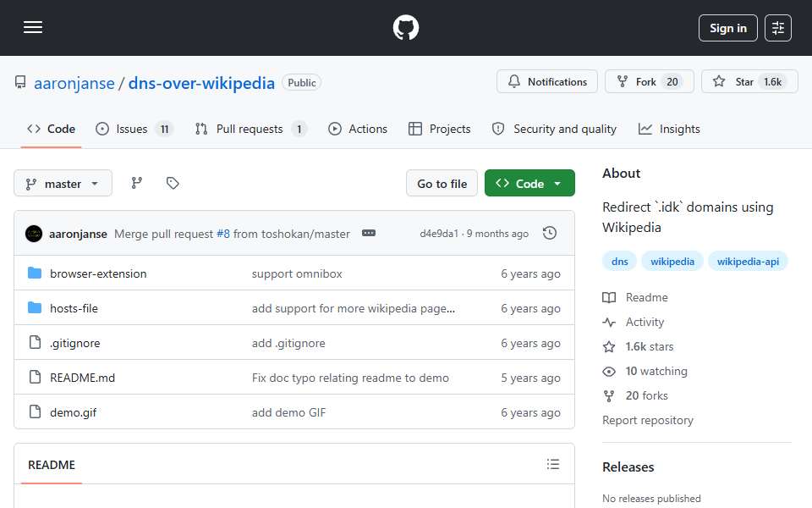Open README outline list icon
The height and width of the screenshot is (508, 812).
(552, 464)
